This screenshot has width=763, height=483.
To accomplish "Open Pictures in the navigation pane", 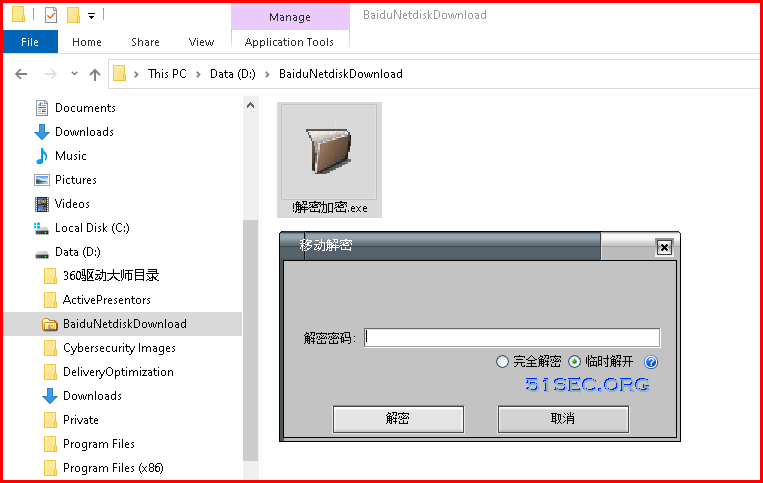I will [x=75, y=180].
